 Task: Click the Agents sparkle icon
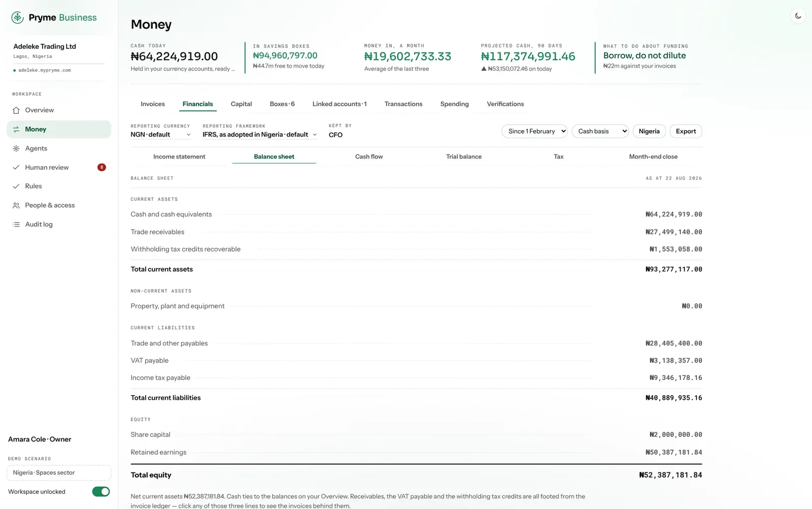tap(16, 148)
